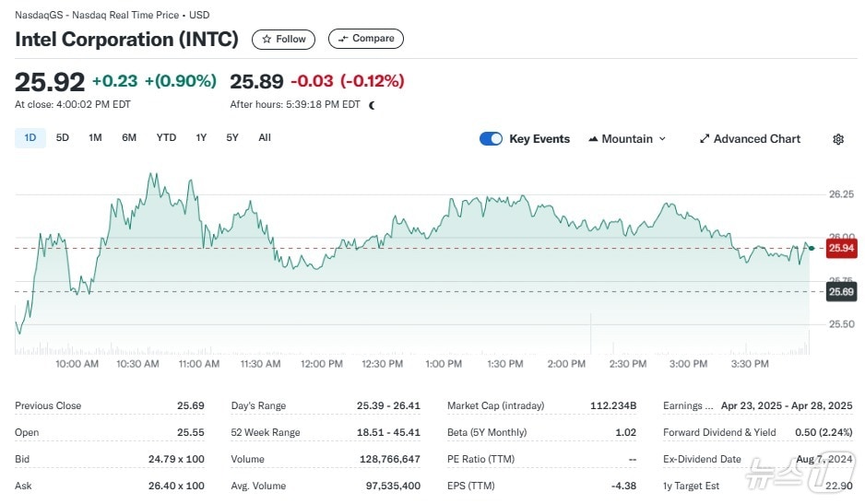Open chart settings gear icon
The image size is (865, 504).
[x=837, y=139]
